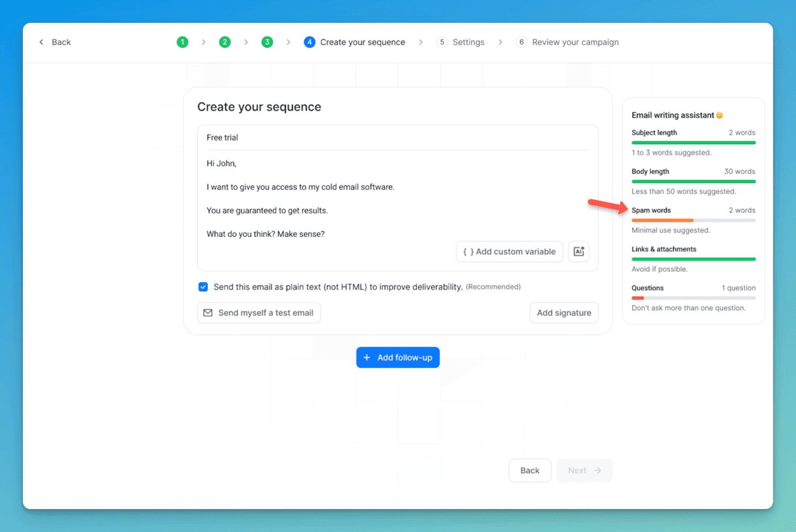Click Add custom variable button
The width and height of the screenshot is (796, 532).
[x=509, y=251]
